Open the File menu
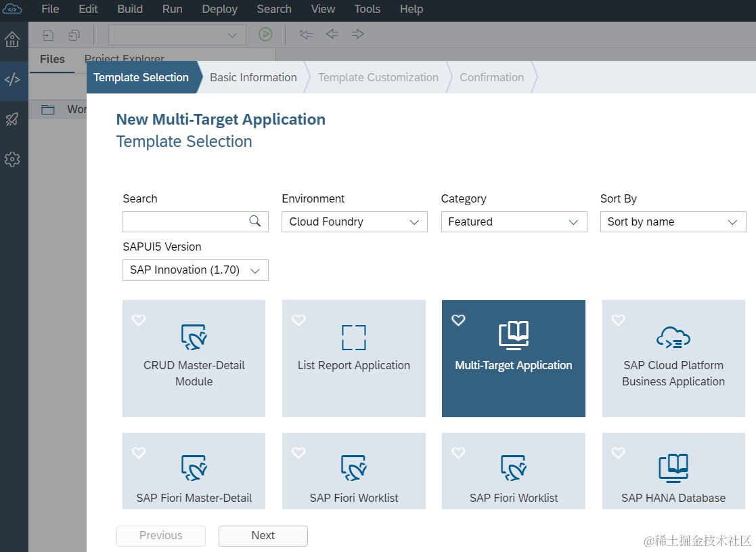Image resolution: width=756 pixels, height=552 pixels. coord(50,9)
